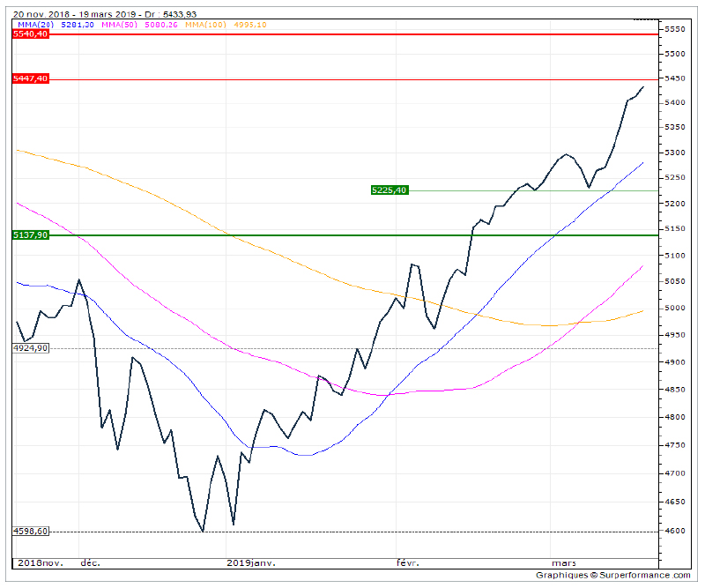This screenshot has width=705, height=588.
Task: Click the mars axis label
Action: click(564, 563)
